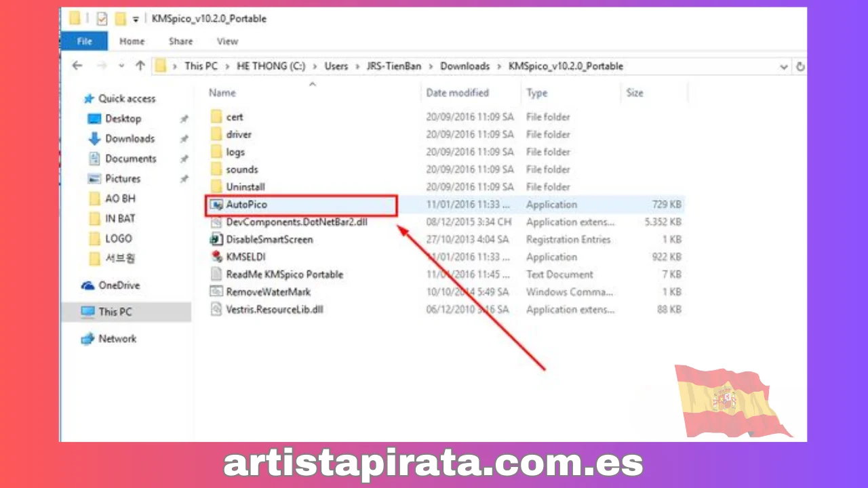Click the pin icon next to Documents
Screen dimensions: 868x488
point(184,159)
